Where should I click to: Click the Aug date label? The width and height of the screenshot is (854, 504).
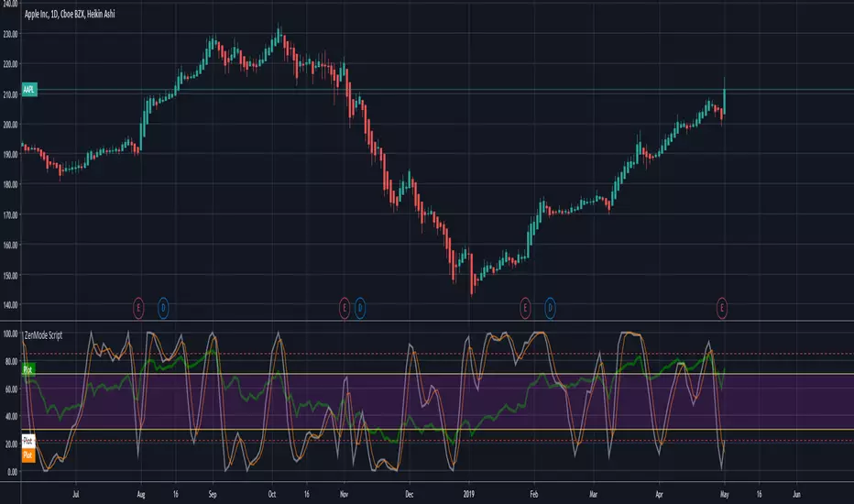[x=141, y=494]
